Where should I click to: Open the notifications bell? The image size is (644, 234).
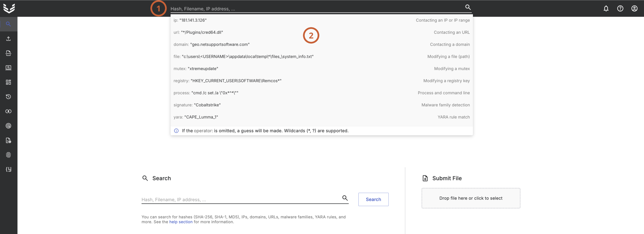pos(606,9)
